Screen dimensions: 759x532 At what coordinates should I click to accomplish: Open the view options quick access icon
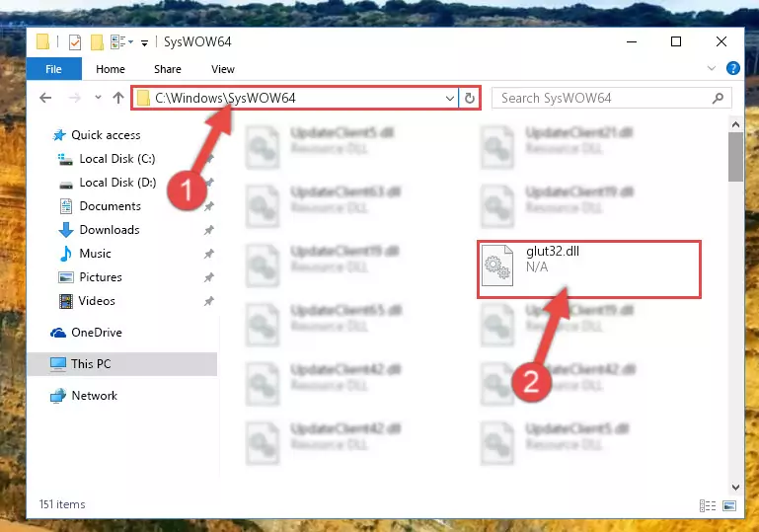coord(121,42)
